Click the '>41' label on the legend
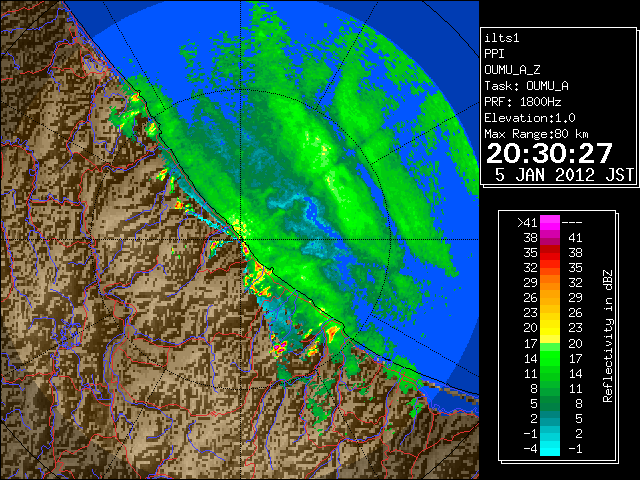 click(527, 223)
